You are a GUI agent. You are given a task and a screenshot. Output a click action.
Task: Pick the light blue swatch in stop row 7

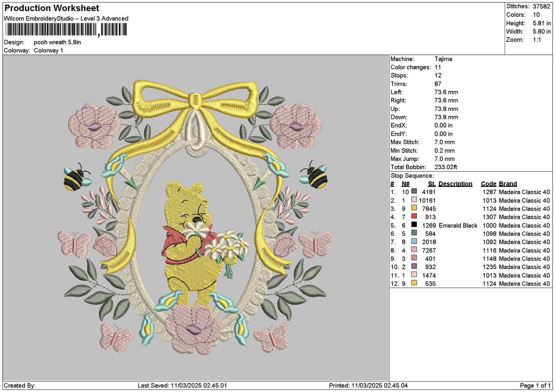[414, 241]
